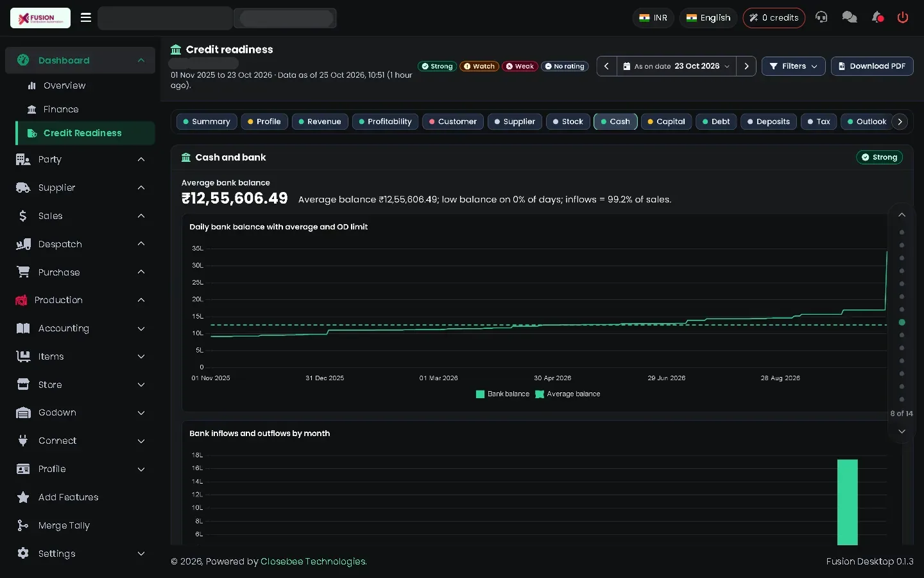Switch to the Customer tab
924x578 pixels.
pos(453,121)
